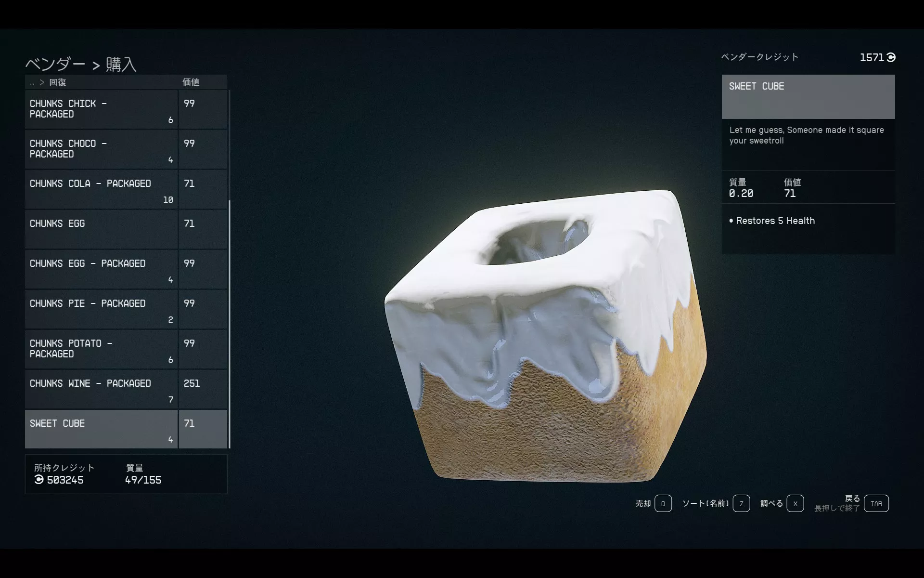Viewport: 924px width, 578px height.
Task: Select CHUNKS COLA - PACKAGED item
Action: (x=126, y=189)
